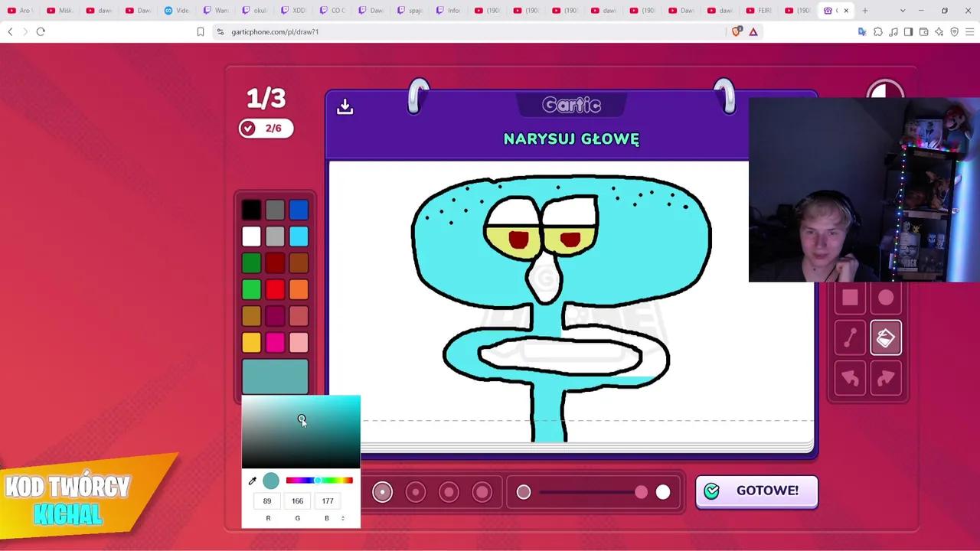Pick the light pink color swatch
Screen dimensions: 980x551
(x=299, y=343)
